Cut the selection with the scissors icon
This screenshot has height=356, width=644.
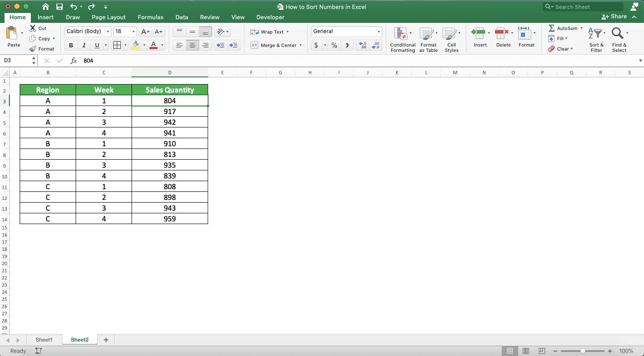point(33,28)
